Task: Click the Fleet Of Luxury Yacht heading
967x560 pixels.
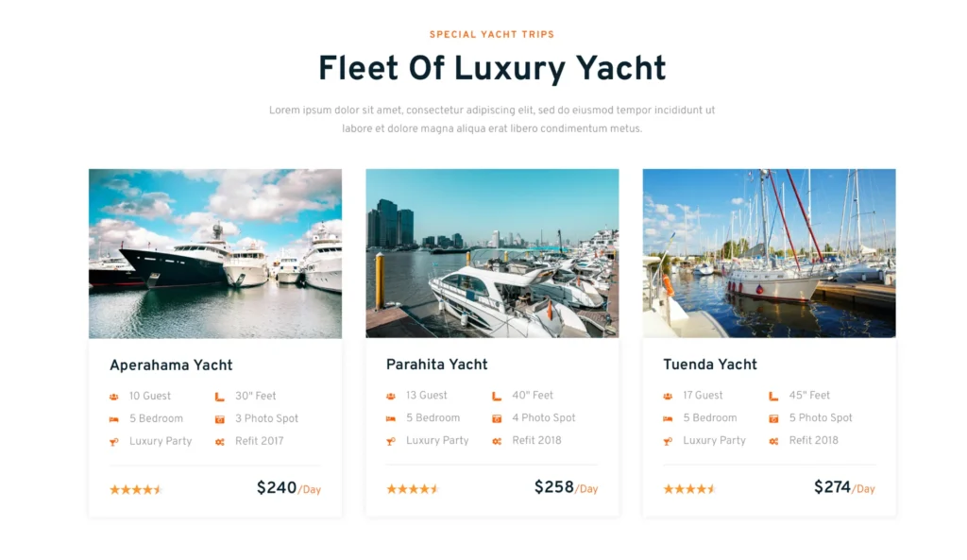Action: (492, 69)
